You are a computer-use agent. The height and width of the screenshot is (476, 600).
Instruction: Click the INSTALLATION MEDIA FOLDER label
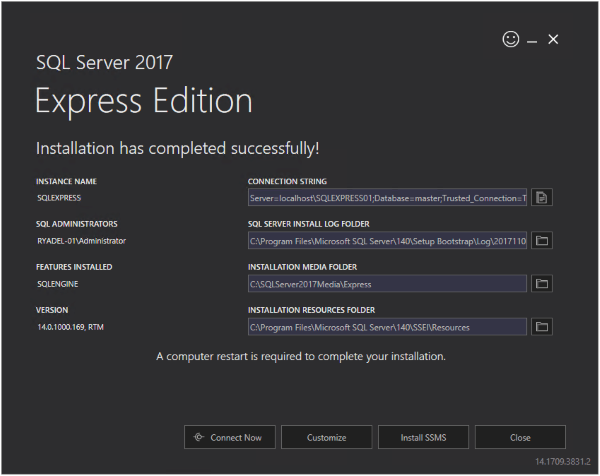pyautogui.click(x=302, y=267)
